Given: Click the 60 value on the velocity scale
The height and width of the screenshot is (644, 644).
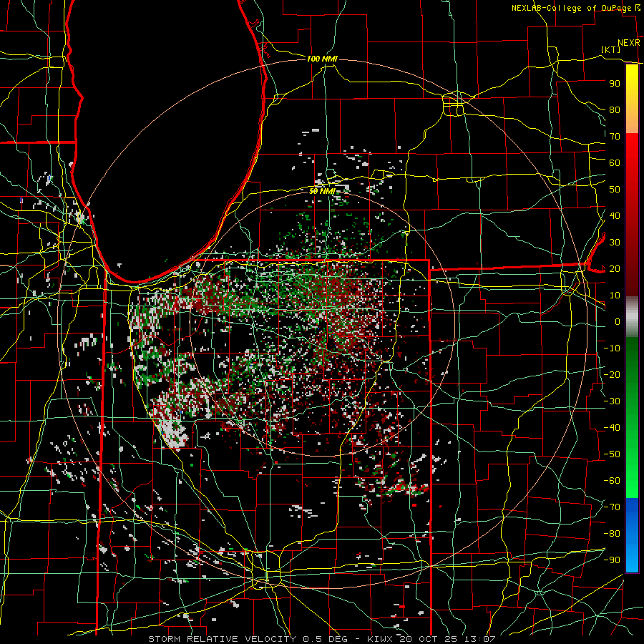Looking at the screenshot, I should [615, 162].
